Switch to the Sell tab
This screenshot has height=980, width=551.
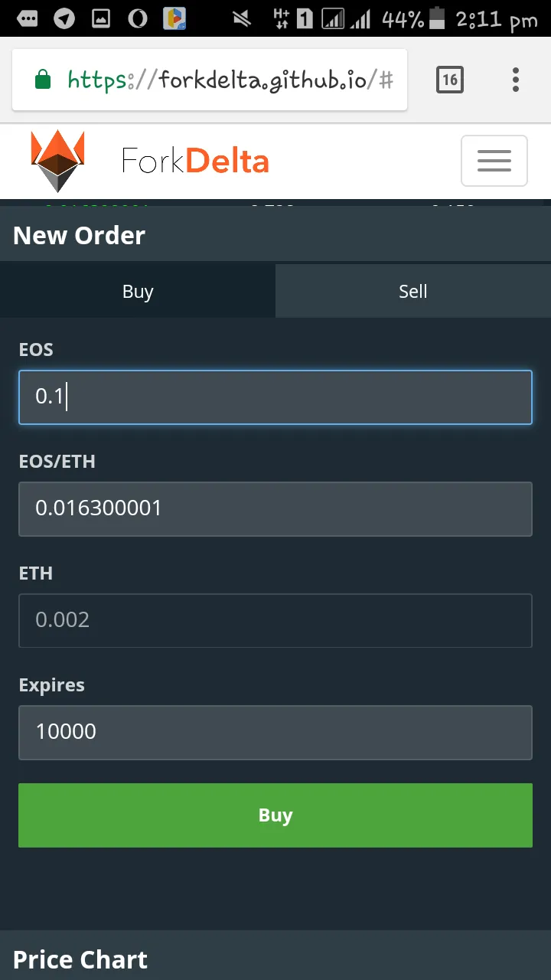pos(413,291)
